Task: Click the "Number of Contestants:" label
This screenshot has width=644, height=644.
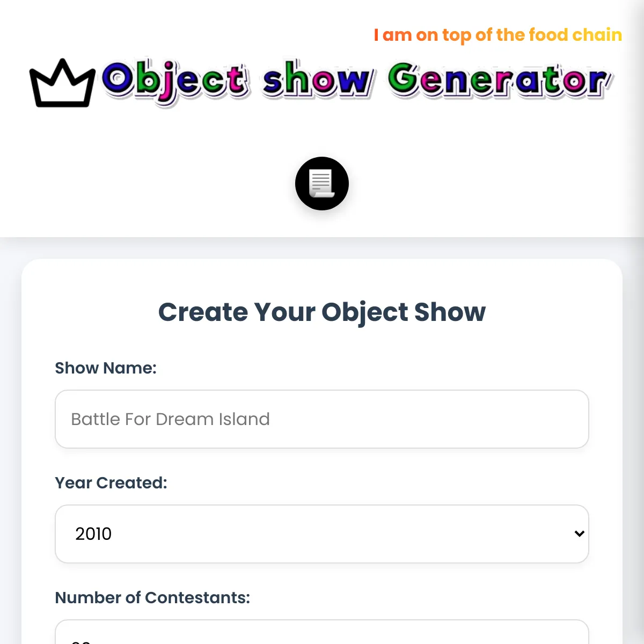Action: coord(152,598)
